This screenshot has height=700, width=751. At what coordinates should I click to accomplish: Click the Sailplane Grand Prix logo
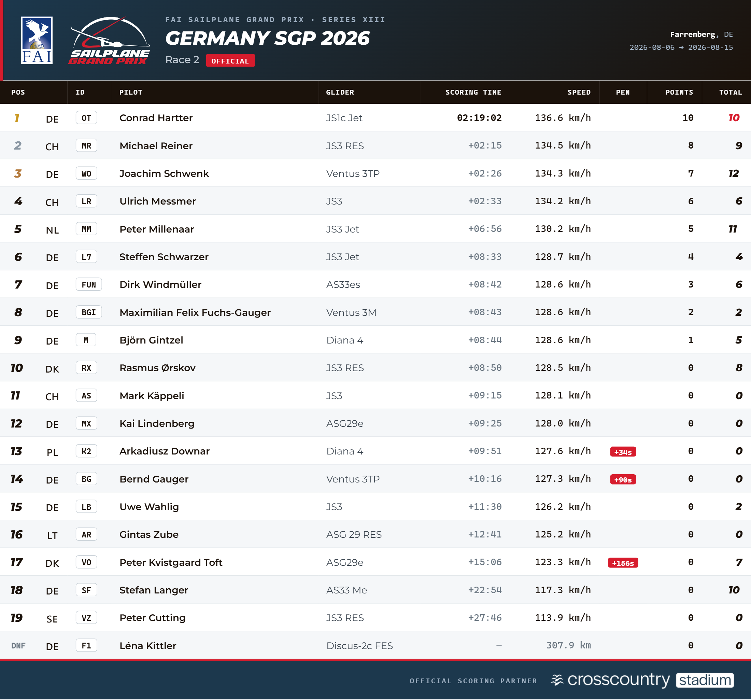(109, 40)
